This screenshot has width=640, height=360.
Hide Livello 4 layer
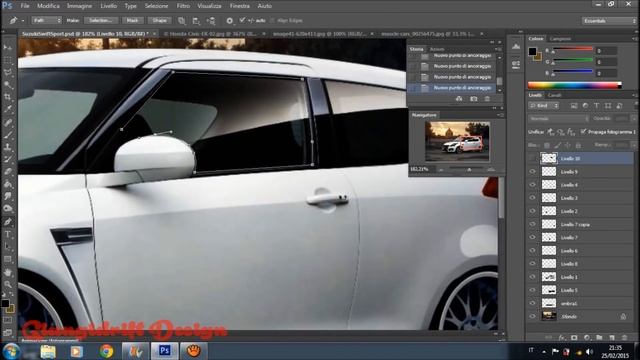pos(532,185)
